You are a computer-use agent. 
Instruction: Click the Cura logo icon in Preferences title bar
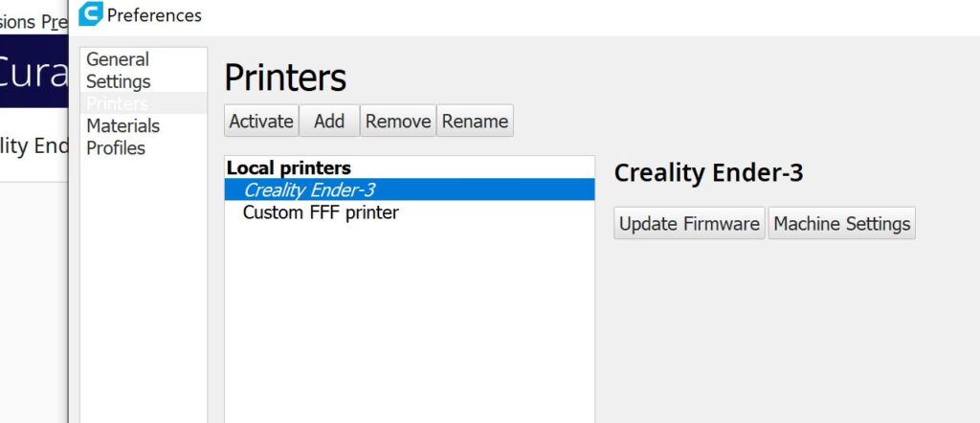point(91,14)
